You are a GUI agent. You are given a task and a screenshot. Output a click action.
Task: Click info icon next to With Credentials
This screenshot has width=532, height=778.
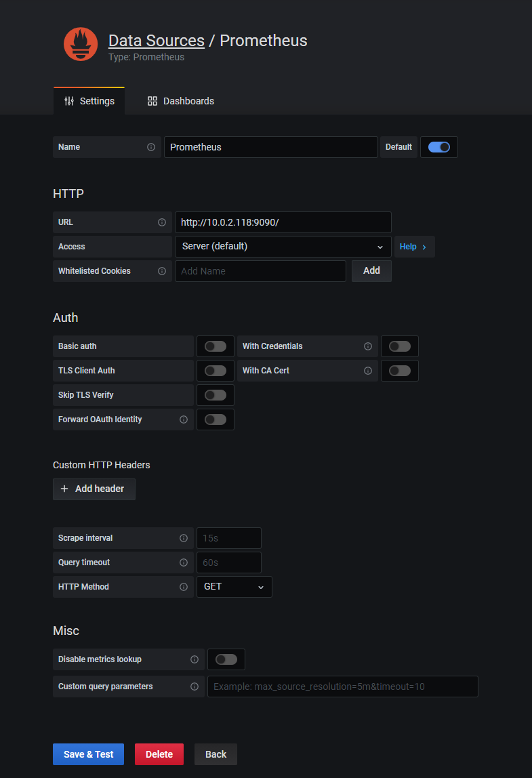[368, 346]
